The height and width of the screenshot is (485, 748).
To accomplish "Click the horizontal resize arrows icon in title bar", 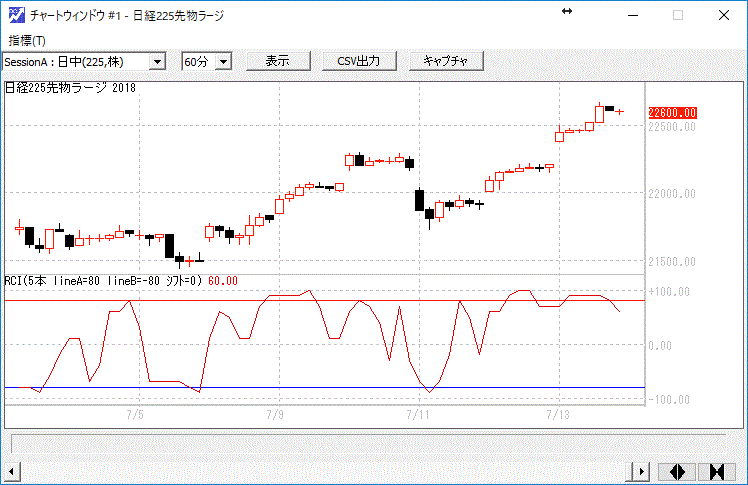I will [567, 11].
